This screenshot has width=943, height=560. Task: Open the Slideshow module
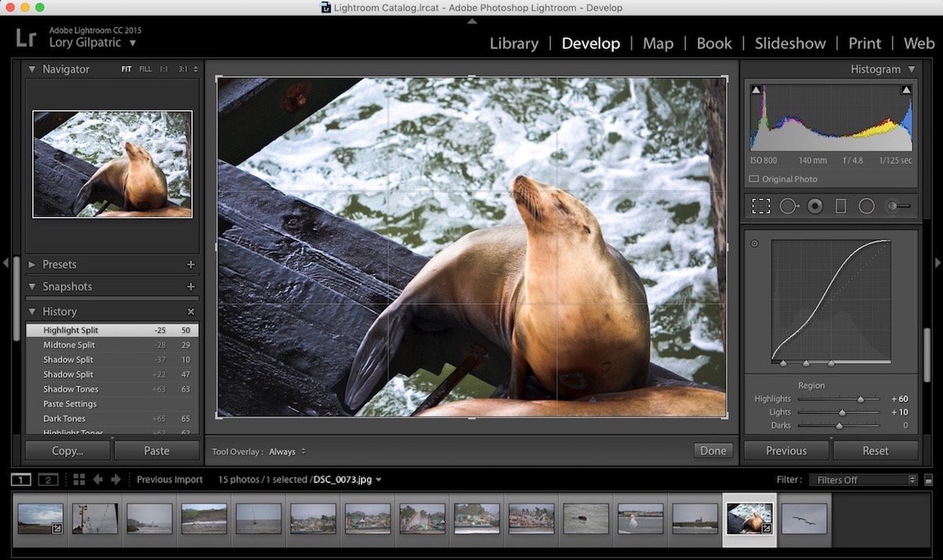790,43
